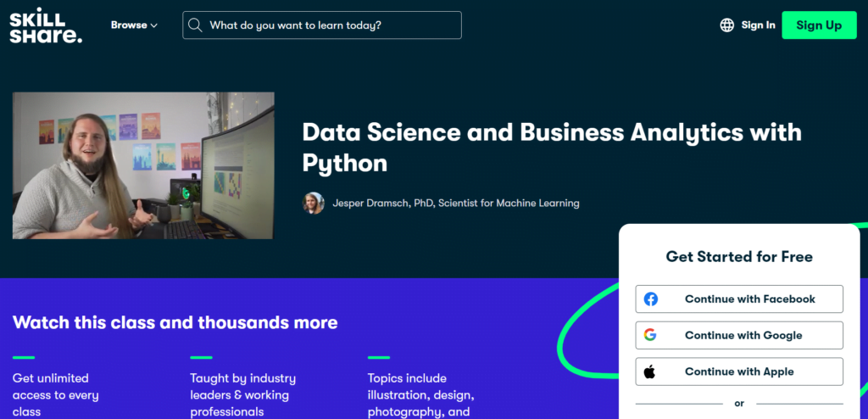This screenshot has width=868, height=419.
Task: Click the Watch this class and thousands more heading
Action: click(x=175, y=322)
